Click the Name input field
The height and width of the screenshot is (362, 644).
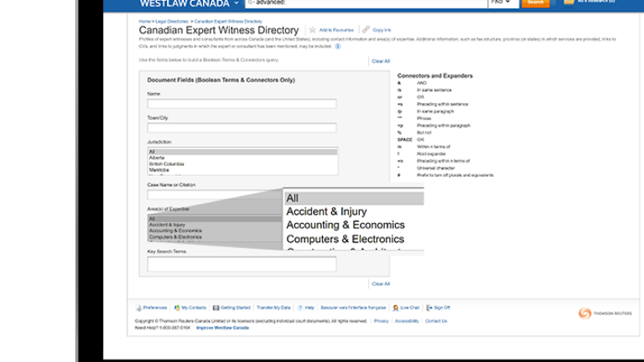point(241,104)
